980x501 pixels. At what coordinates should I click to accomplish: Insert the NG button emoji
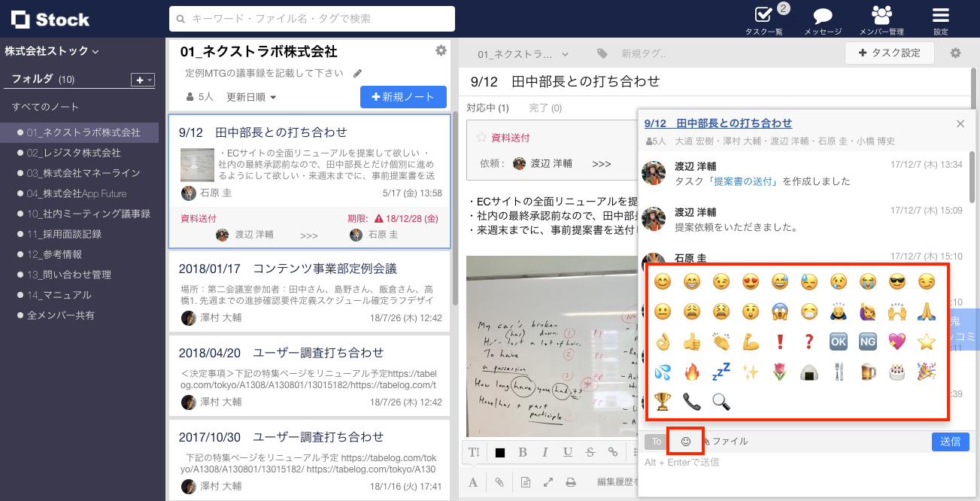[868, 342]
